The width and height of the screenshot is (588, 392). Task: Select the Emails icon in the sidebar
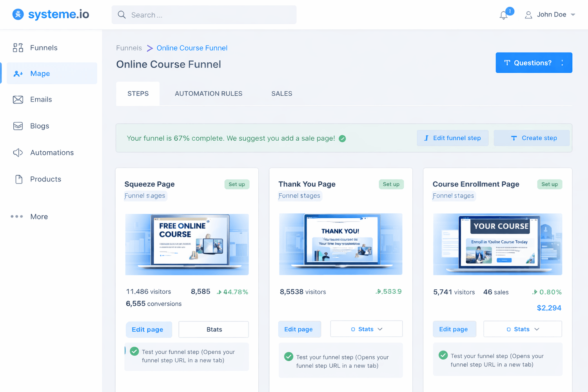[18, 99]
